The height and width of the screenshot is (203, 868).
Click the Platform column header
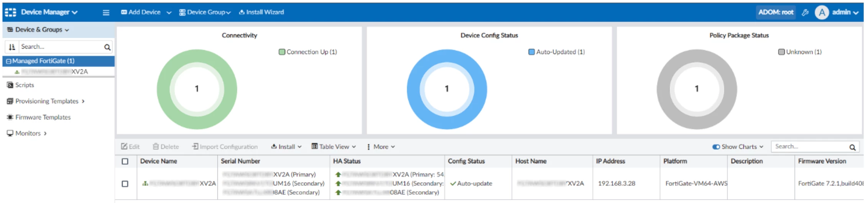[675, 161]
